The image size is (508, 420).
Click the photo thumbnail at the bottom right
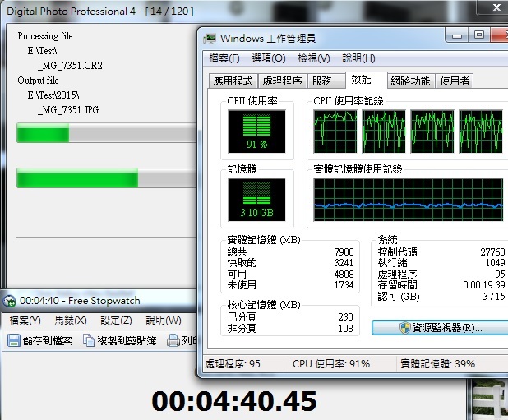coord(490,399)
